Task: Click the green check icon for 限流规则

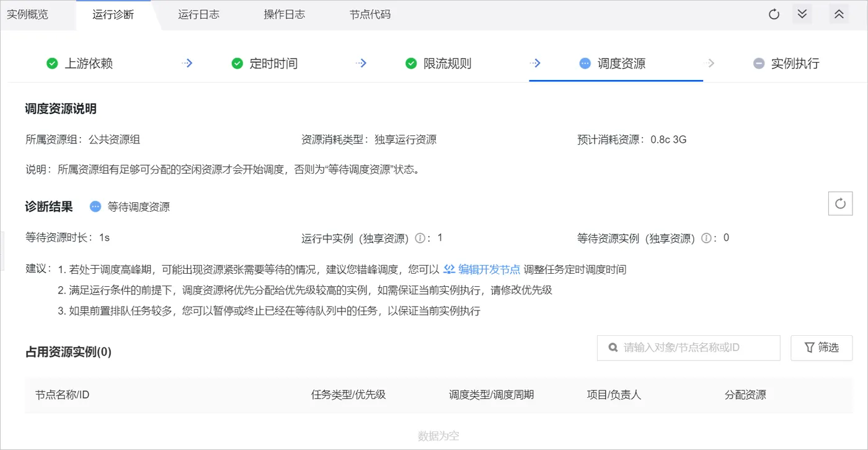Action: (x=410, y=63)
